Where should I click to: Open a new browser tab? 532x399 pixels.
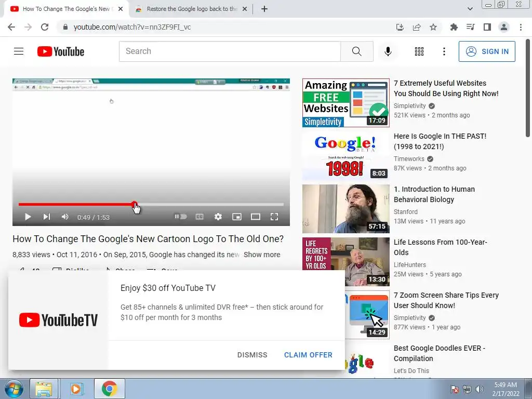[264, 9]
